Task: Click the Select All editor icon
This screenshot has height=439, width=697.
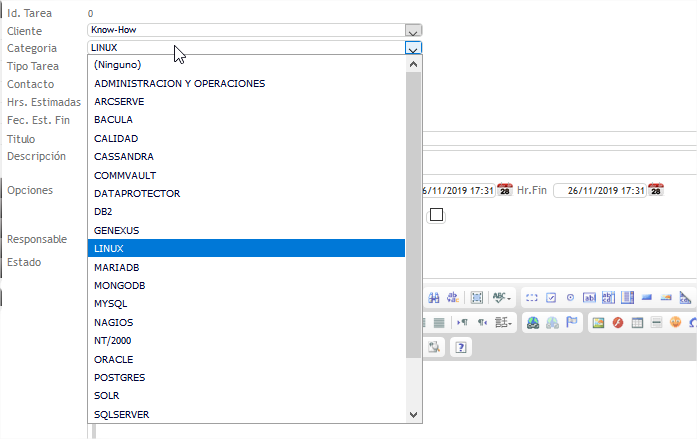Action: click(x=477, y=297)
